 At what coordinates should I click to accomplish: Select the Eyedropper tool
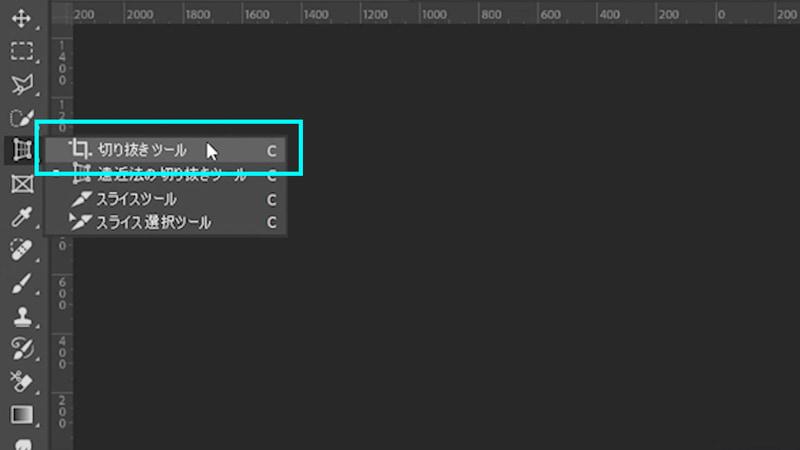21,217
